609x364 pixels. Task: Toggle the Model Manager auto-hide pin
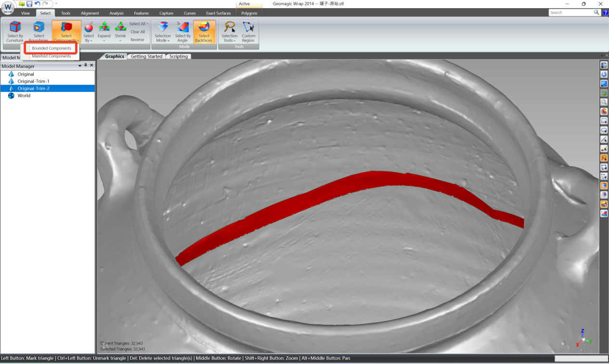85,66
